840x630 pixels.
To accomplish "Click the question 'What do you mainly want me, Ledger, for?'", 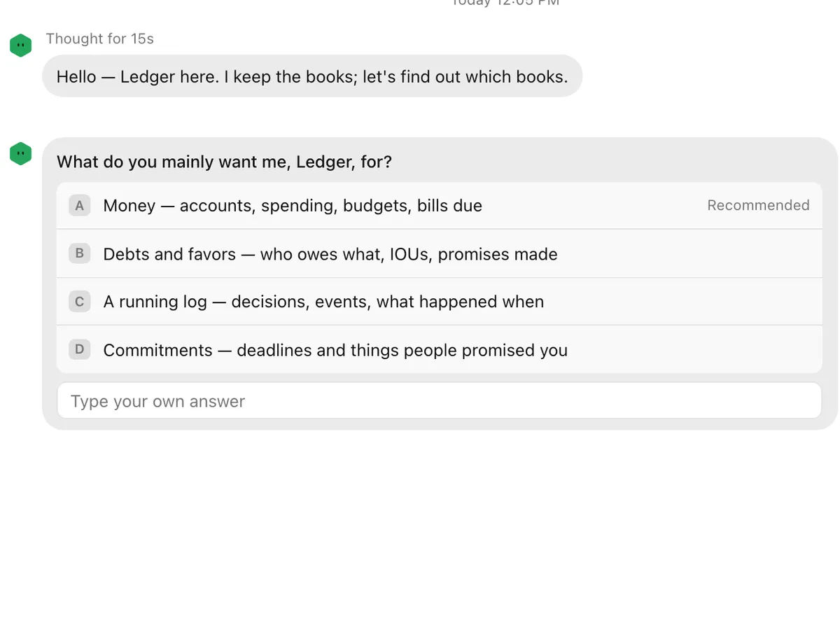I will click(224, 162).
